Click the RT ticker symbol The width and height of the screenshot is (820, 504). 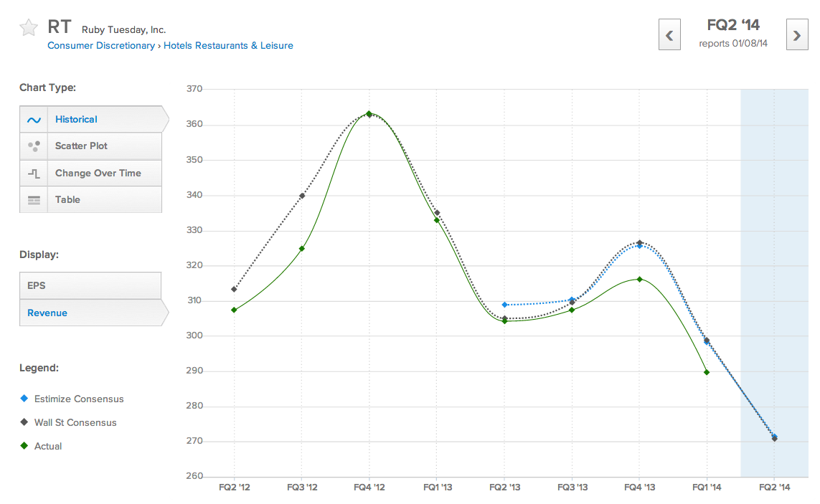point(59,26)
